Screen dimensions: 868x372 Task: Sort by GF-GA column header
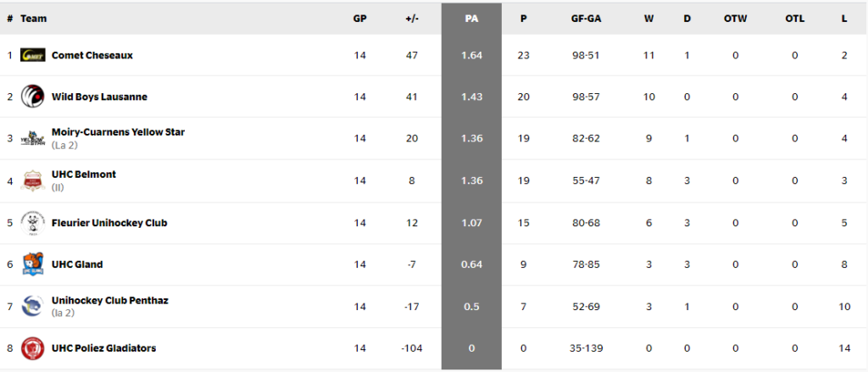pos(587,19)
